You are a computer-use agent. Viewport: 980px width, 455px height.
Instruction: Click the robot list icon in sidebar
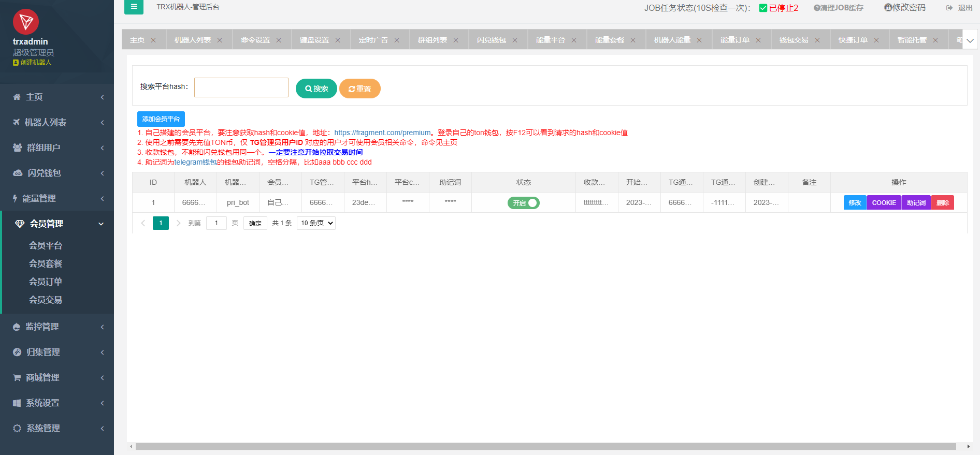(x=16, y=122)
